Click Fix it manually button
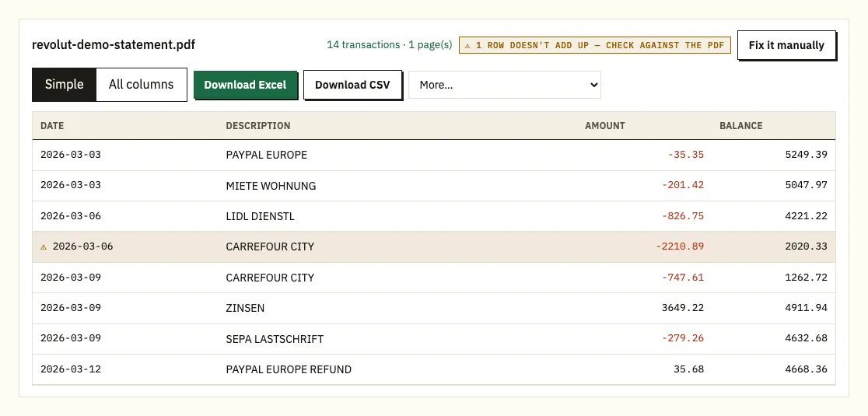868x416 pixels. click(786, 45)
